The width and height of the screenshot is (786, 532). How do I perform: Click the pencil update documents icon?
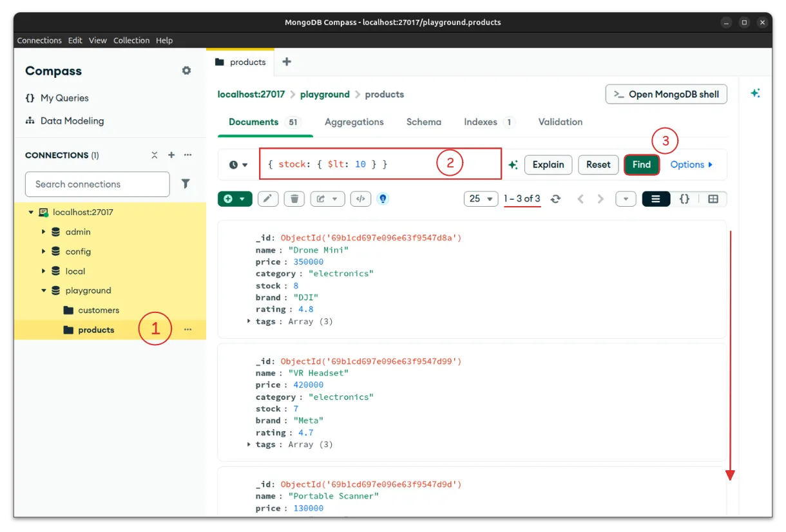click(268, 199)
